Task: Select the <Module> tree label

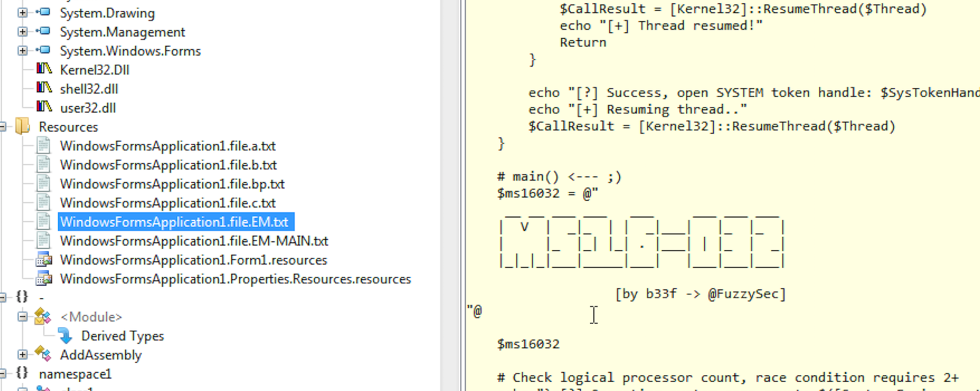Action: [x=91, y=317]
